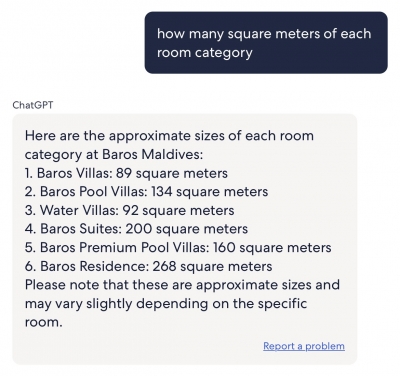400x376 pixels.
Task: Click the number 134 in the Pool Villas line
Action: 162,192
